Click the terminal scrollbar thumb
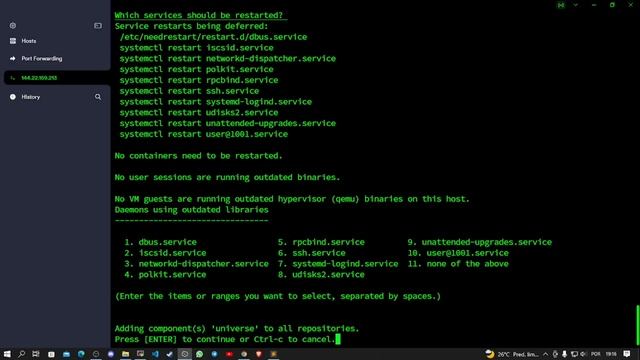640x360 pixels. [x=638, y=325]
